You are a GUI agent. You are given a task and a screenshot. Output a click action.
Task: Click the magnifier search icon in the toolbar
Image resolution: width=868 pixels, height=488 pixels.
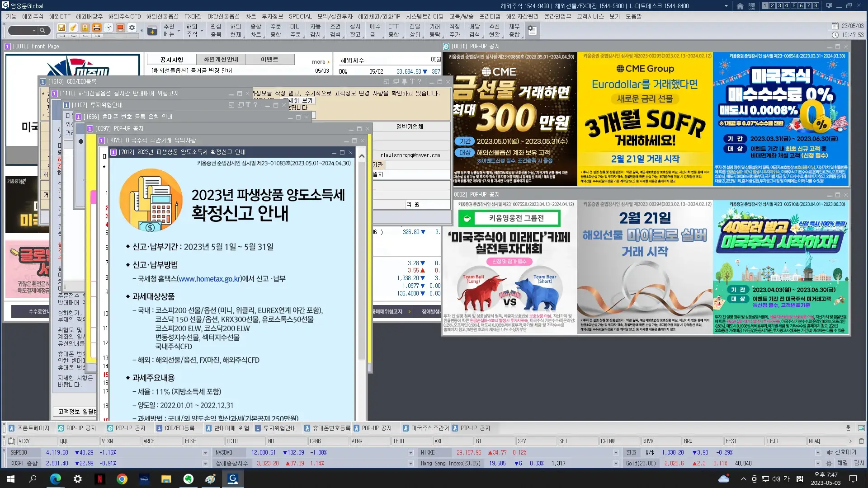click(42, 30)
